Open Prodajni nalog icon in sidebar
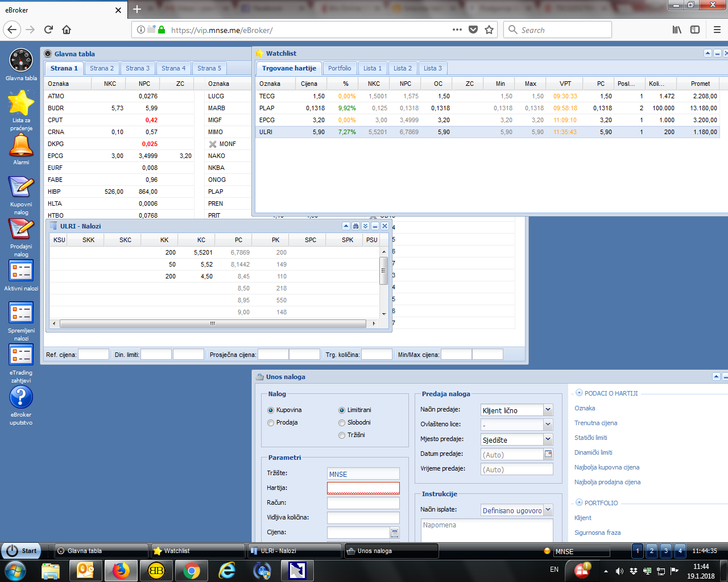Viewport: 728px width, 582px height. pyautogui.click(x=21, y=229)
